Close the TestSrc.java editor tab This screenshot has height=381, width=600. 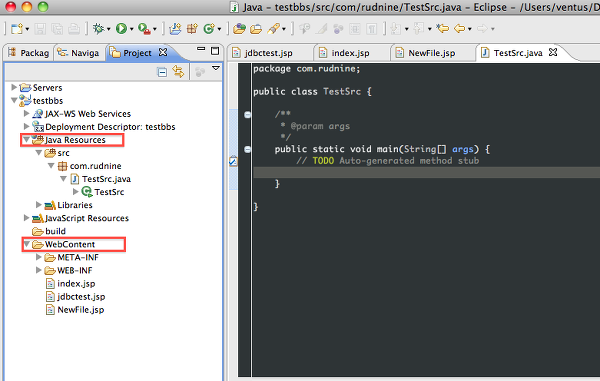(553, 52)
